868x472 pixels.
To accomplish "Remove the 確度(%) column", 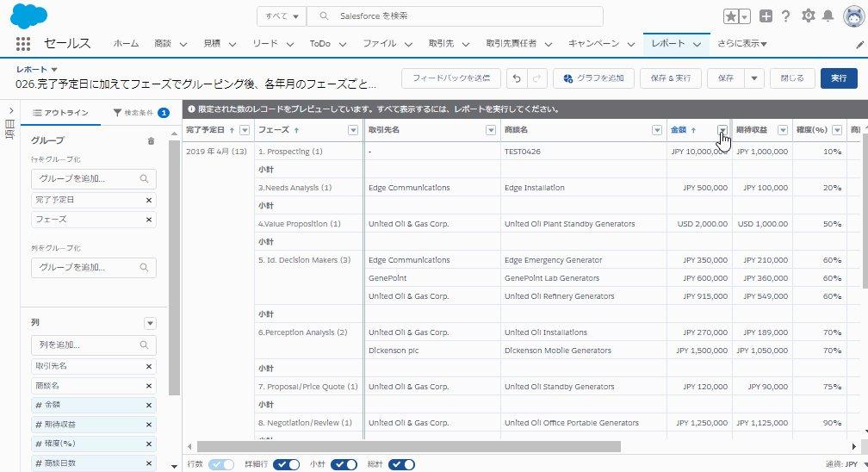I will point(148,444).
